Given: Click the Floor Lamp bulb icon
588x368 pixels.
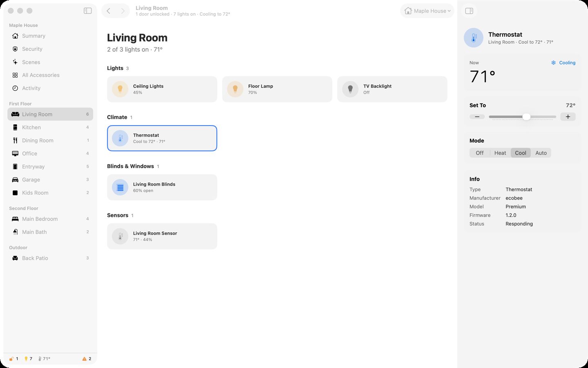Looking at the screenshot, I should [x=235, y=89].
